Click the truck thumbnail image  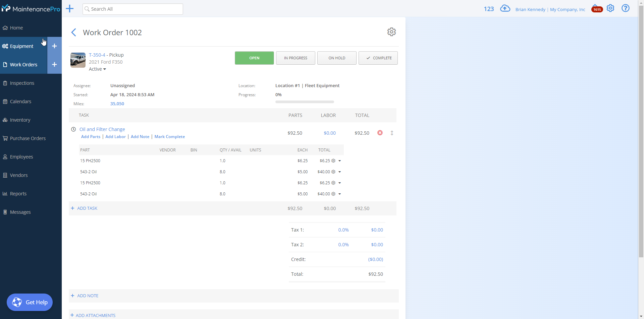point(78,60)
